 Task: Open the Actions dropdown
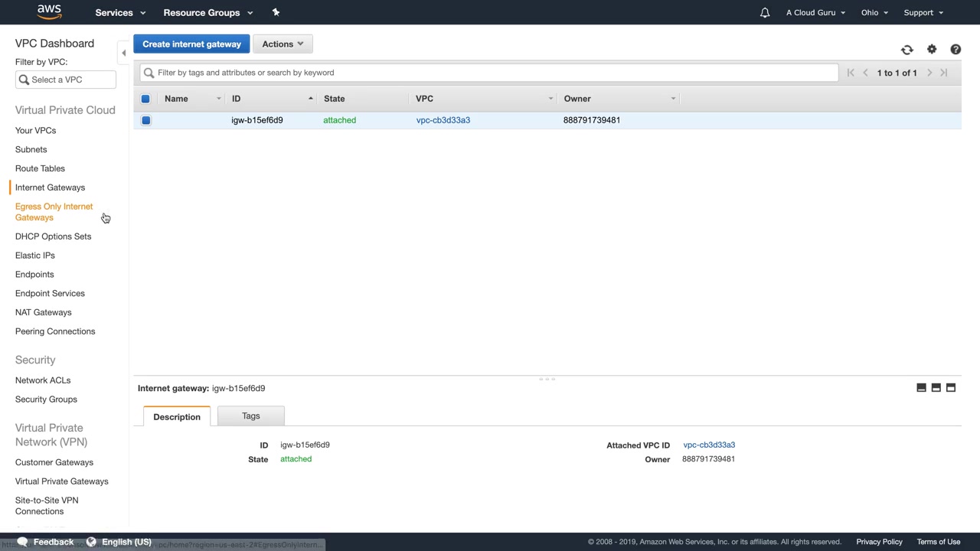pyautogui.click(x=283, y=44)
